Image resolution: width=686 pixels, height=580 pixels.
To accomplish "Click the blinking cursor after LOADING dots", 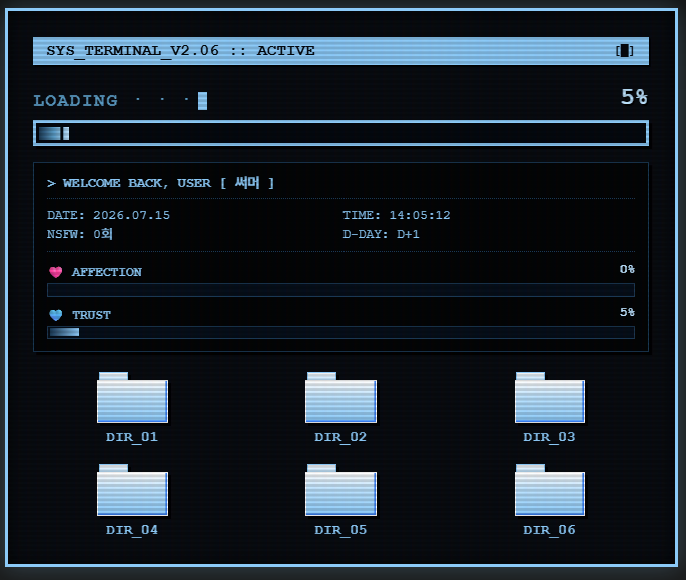I will coord(202,101).
